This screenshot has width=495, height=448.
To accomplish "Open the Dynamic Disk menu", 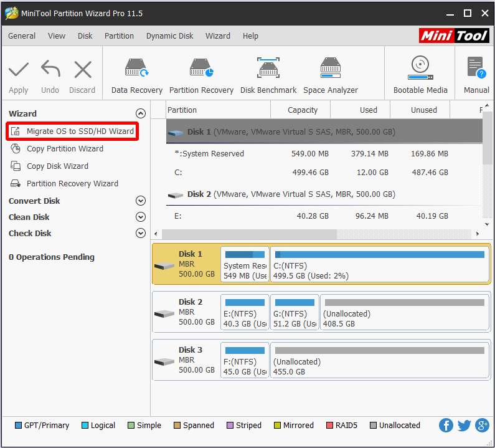I will [x=169, y=36].
